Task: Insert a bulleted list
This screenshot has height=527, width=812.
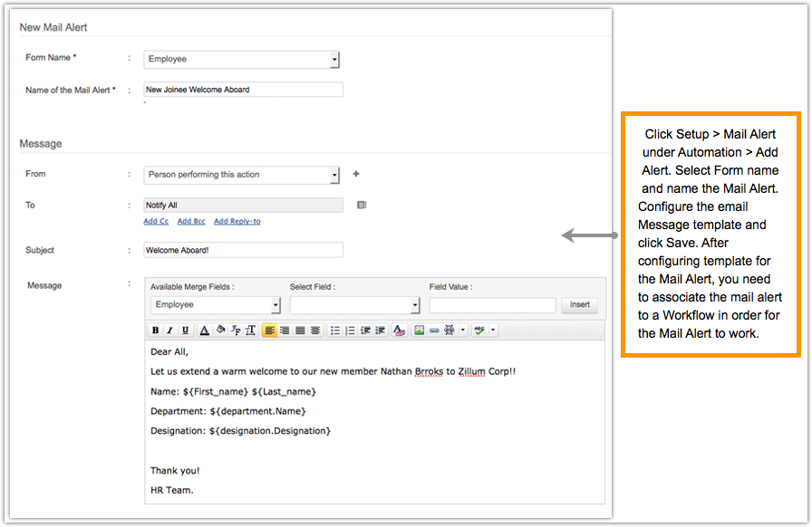Action: pyautogui.click(x=334, y=331)
